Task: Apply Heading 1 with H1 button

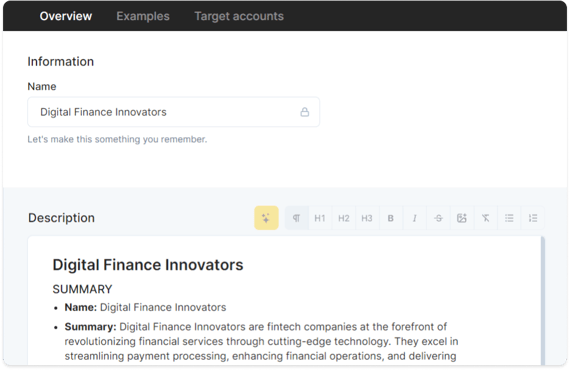Action: point(320,218)
